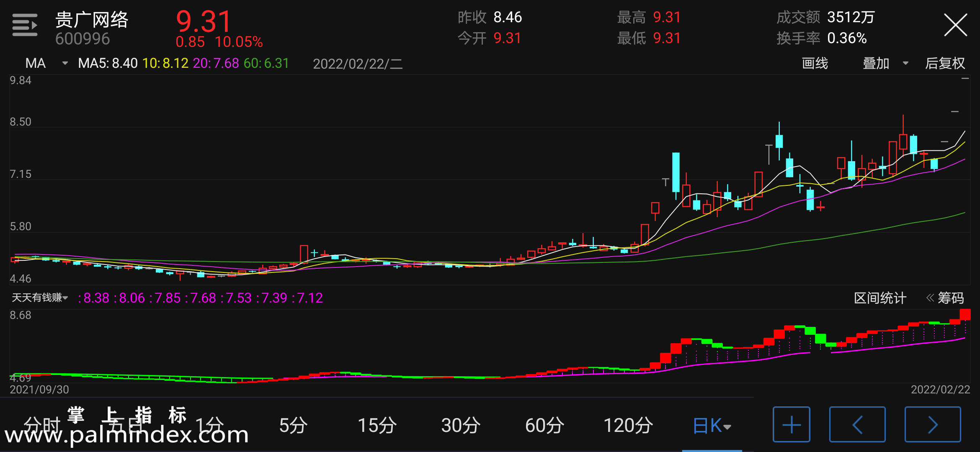Click the indicator value :8.38
This screenshot has height=452, width=980.
coord(94,298)
